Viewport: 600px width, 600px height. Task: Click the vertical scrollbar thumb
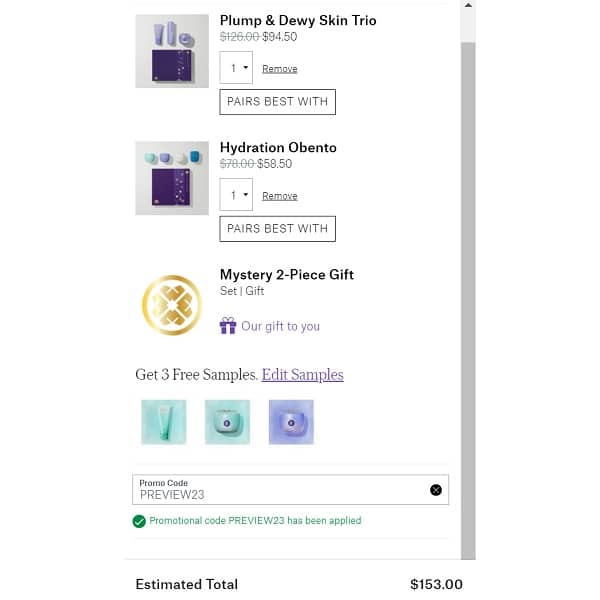(468, 300)
